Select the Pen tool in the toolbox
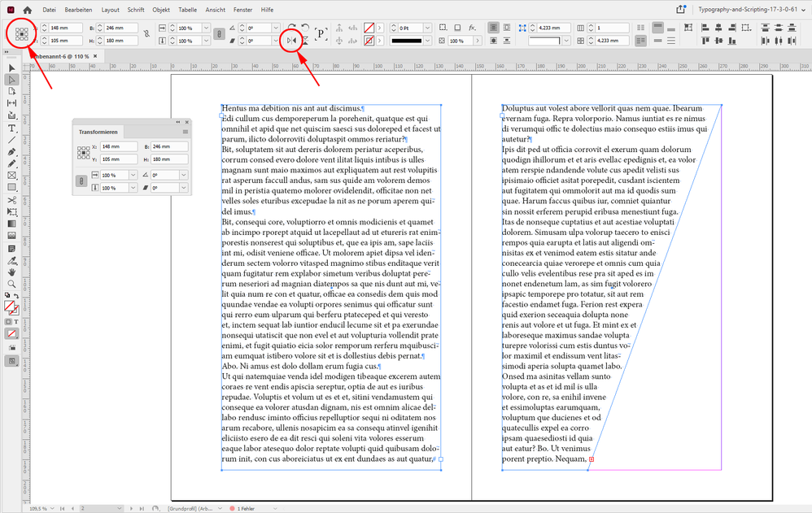 [12, 151]
